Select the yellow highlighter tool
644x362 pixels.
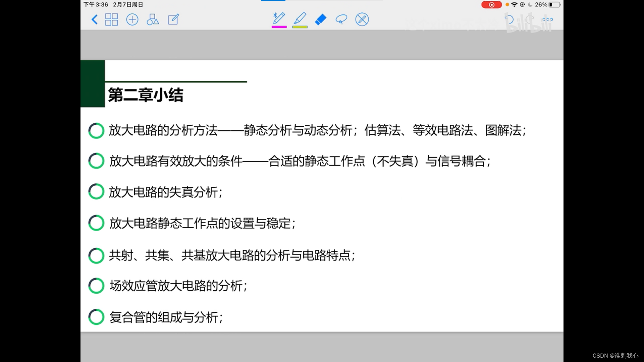(300, 18)
